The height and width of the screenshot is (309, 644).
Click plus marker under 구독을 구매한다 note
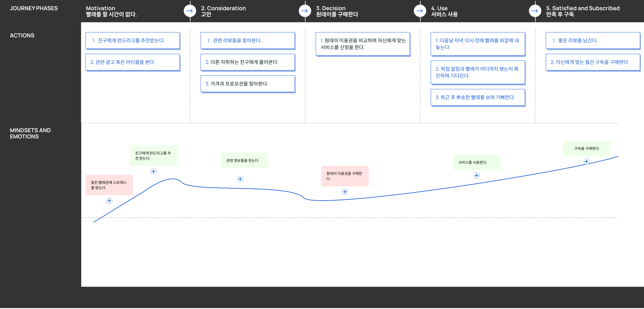coord(586,161)
